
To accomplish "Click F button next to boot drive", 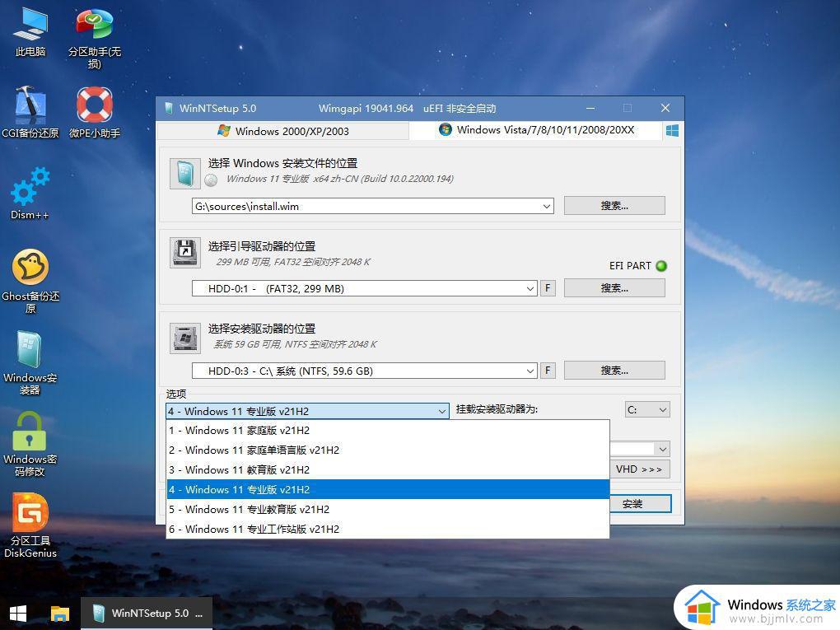I will point(548,288).
